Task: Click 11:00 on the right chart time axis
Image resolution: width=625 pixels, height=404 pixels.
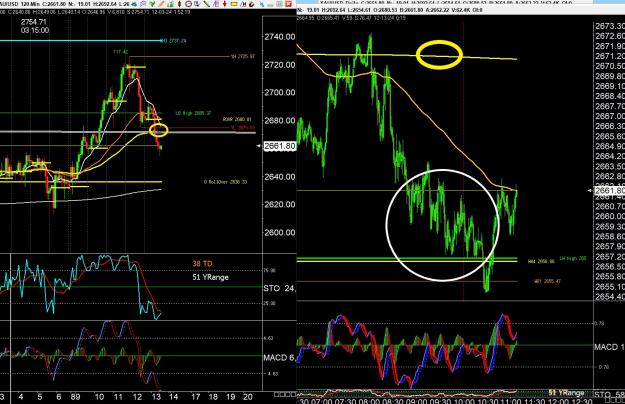Action: 511,401
